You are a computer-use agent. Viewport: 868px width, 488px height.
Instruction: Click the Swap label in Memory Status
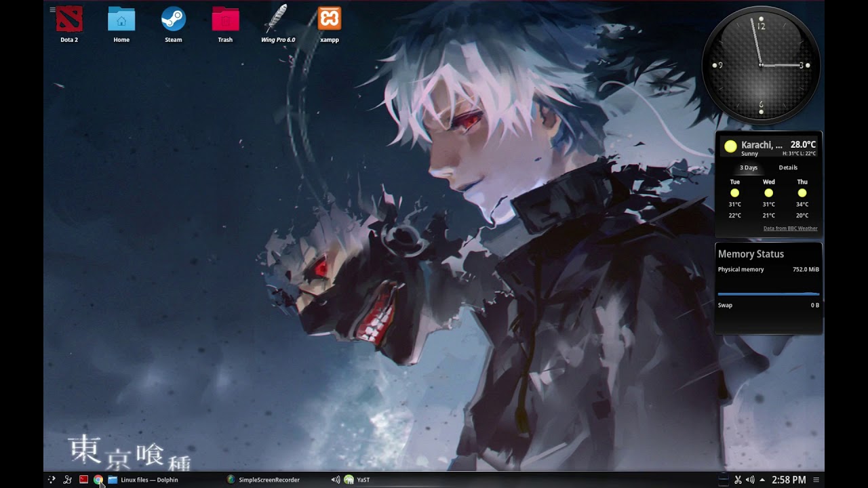[x=725, y=306]
